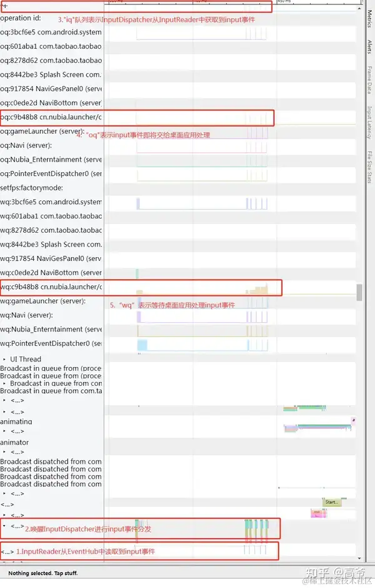
Task: Open the Alerts side tab
Action: 369,47
